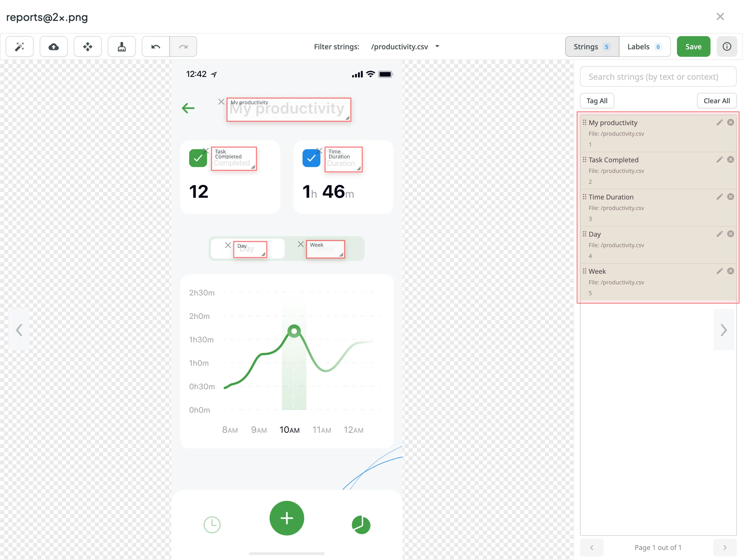Remove the Week string from list
Screen dimensions: 743x560
pos(730,271)
